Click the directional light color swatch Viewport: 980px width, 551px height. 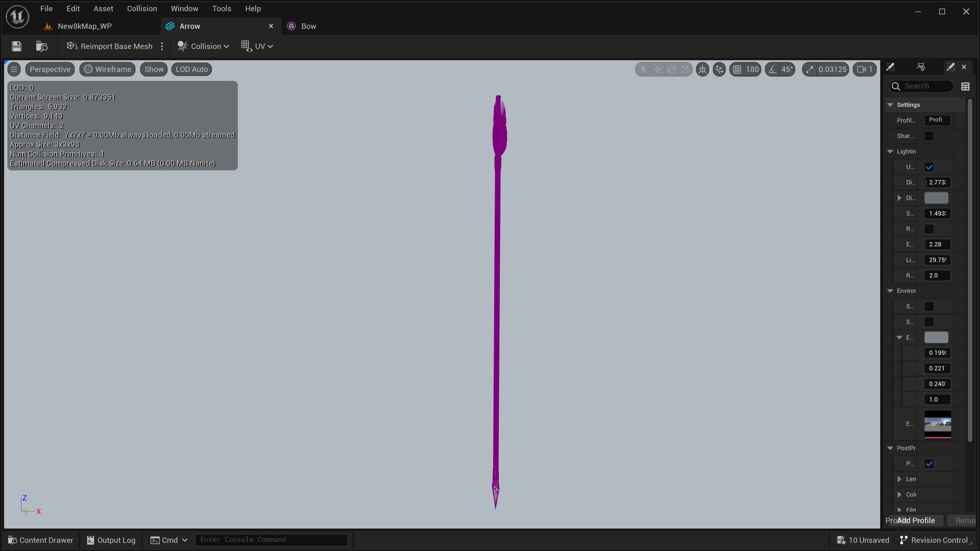coord(936,198)
